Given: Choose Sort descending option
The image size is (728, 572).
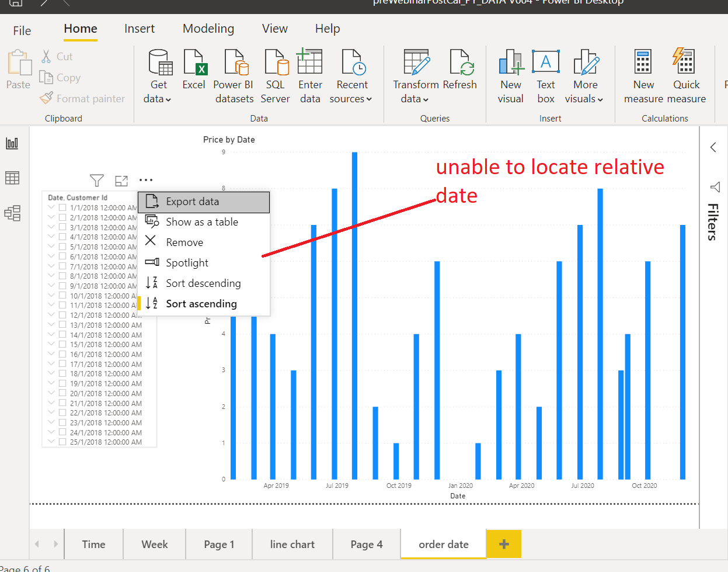Looking at the screenshot, I should tap(204, 283).
